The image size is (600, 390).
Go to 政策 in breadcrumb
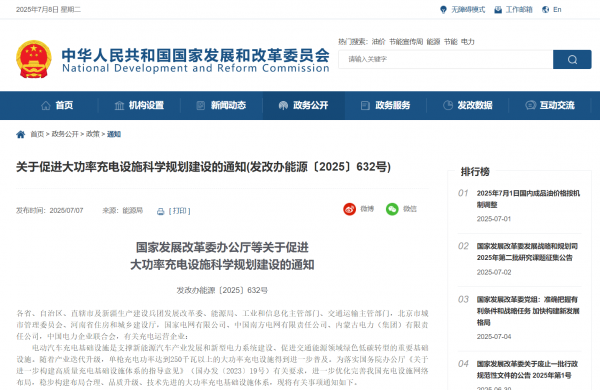click(93, 134)
